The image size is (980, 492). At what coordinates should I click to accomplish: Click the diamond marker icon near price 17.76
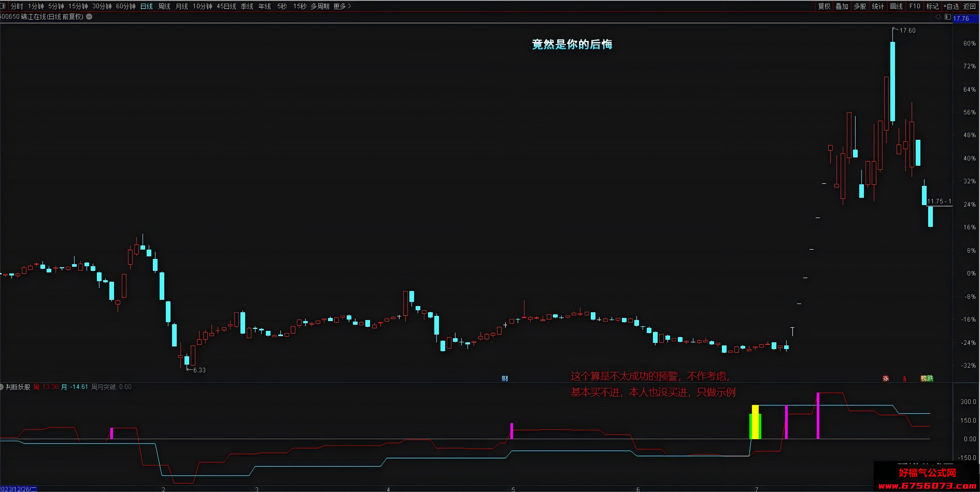tap(938, 17)
